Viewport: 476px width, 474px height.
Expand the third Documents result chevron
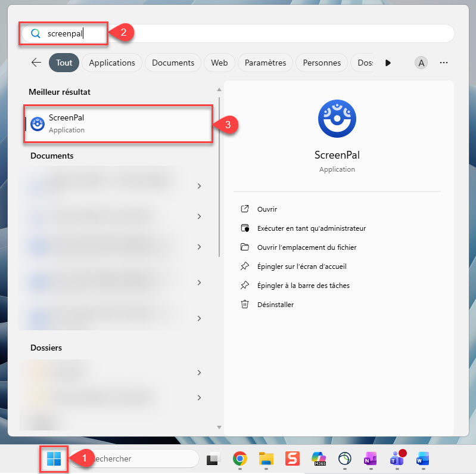pyautogui.click(x=199, y=247)
